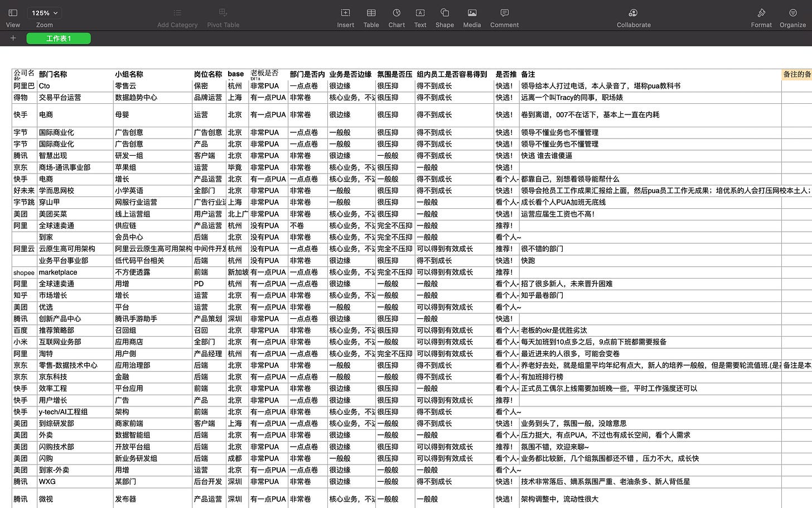This screenshot has height=508, width=812.
Task: Open the 125% zoom dropdown
Action: pos(45,13)
